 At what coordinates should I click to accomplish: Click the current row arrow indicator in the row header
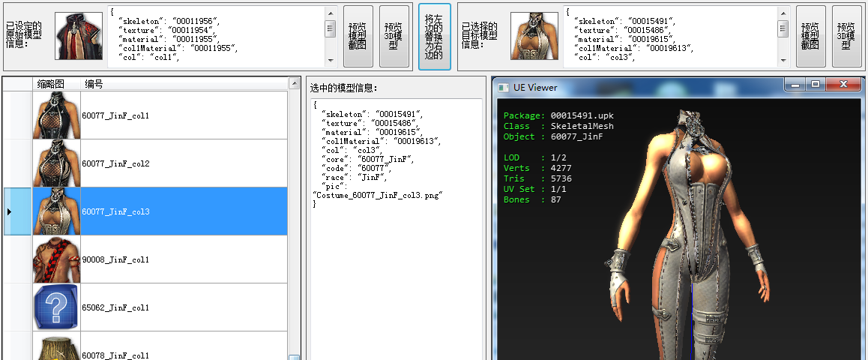[9, 211]
